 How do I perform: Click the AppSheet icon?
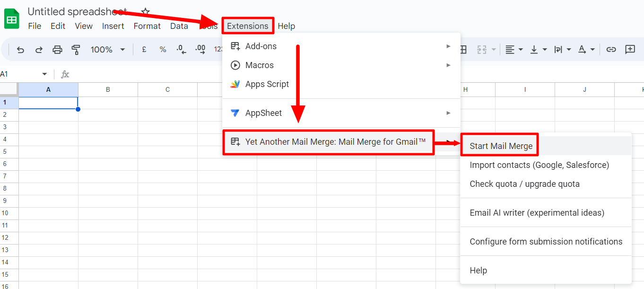pos(235,113)
